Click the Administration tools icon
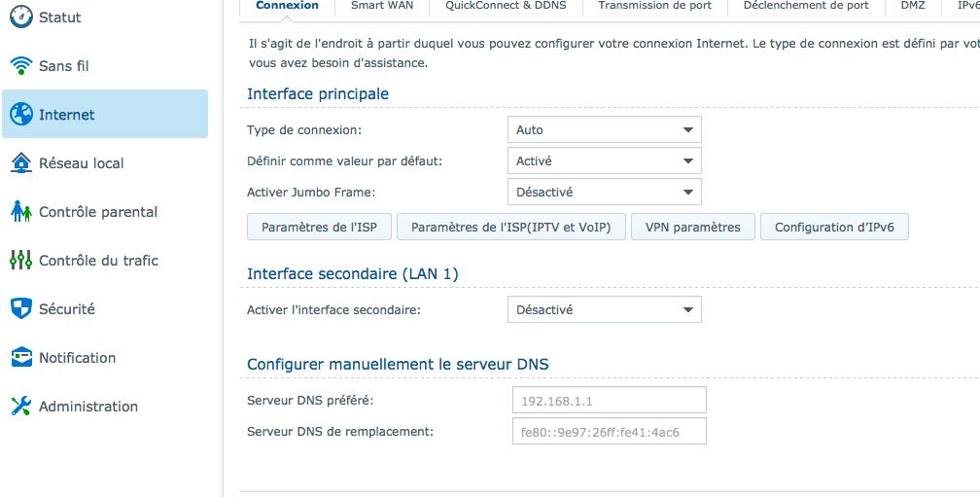 (x=20, y=407)
